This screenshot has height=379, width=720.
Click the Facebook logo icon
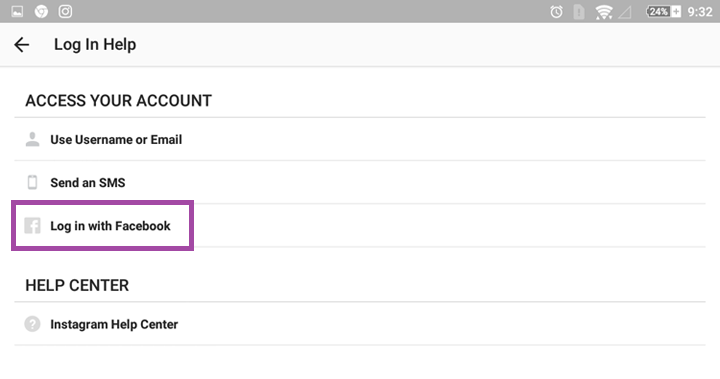(32, 226)
